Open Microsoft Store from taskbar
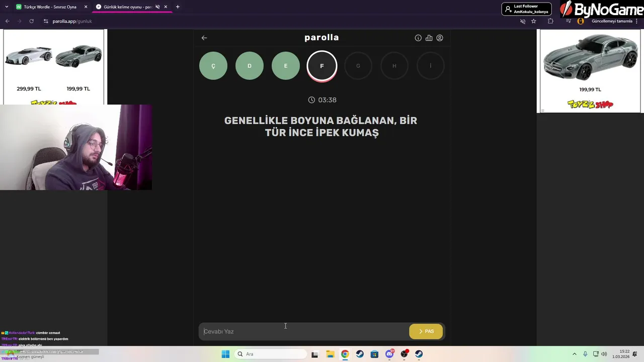Image resolution: width=644 pixels, height=362 pixels. (x=374, y=354)
